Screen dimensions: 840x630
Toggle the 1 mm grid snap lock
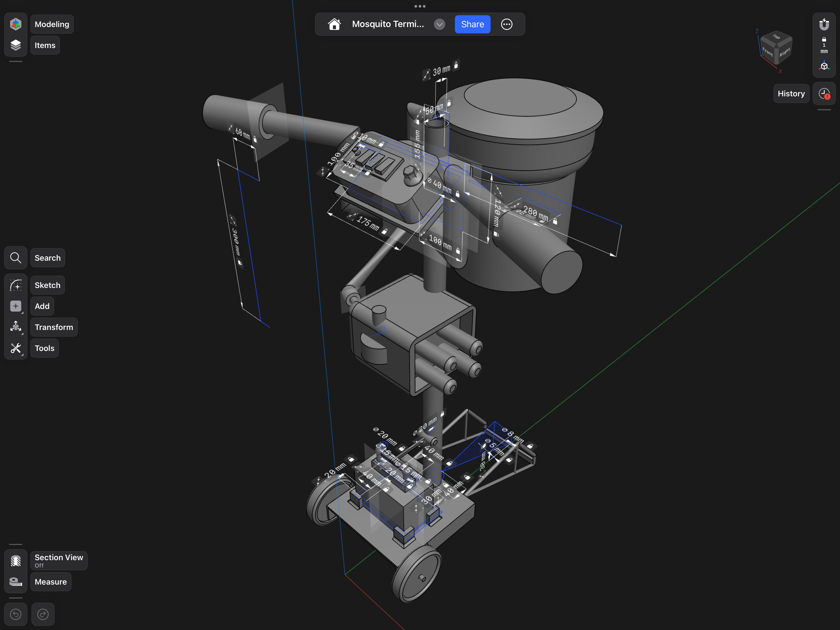click(x=824, y=45)
